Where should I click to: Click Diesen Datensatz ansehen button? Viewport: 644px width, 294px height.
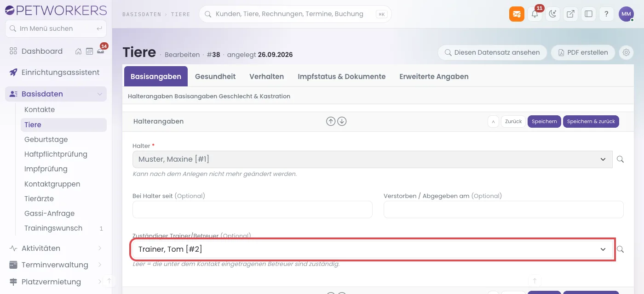pos(492,52)
